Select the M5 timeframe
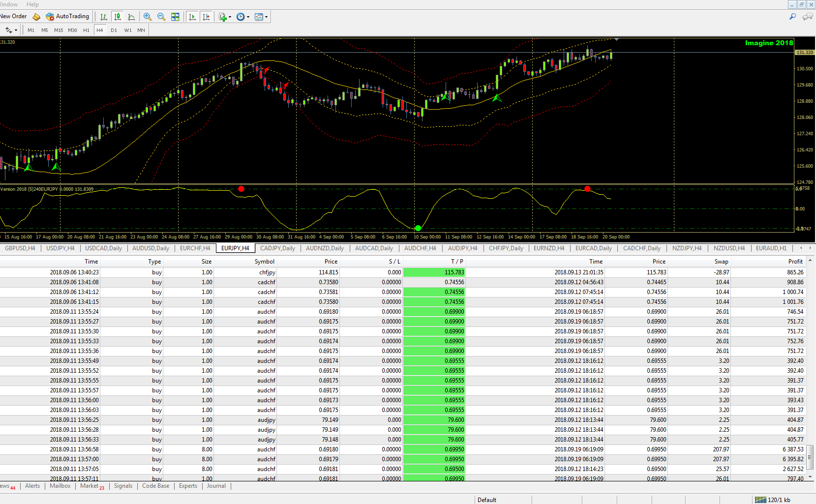Screen dimensions: 816x504 (45, 30)
